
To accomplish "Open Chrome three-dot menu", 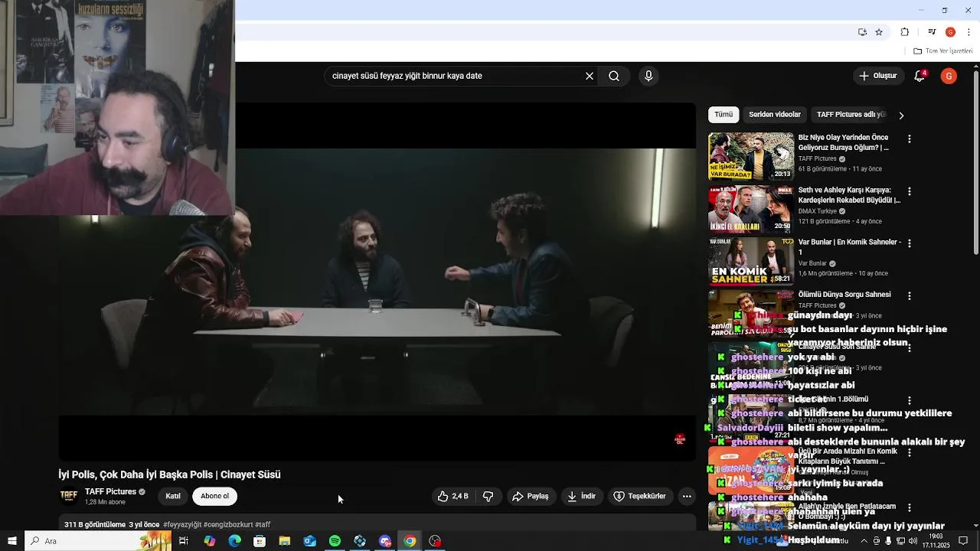I will coord(969,32).
